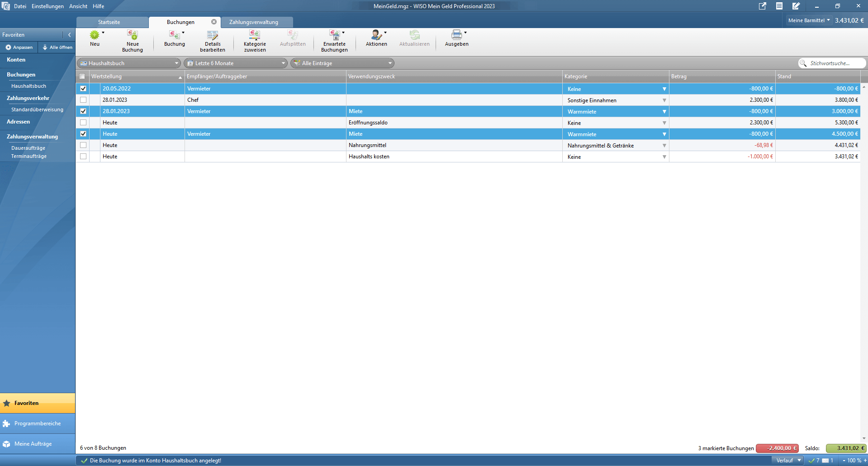
Task: Click the list icon in the title bar
Action: pos(779,6)
